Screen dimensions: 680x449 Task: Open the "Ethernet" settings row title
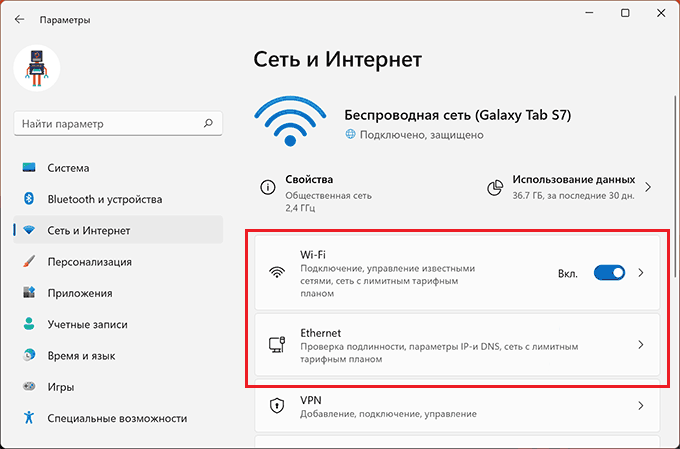(x=320, y=333)
